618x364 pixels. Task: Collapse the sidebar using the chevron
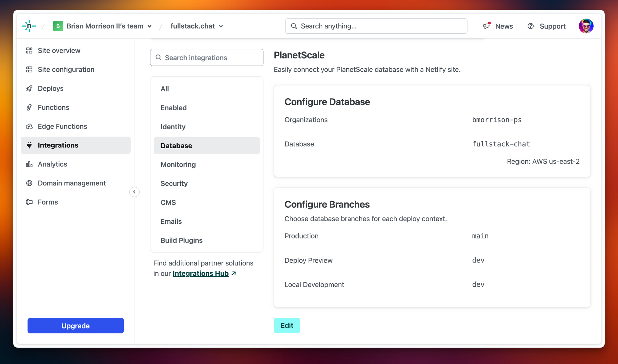tap(134, 192)
